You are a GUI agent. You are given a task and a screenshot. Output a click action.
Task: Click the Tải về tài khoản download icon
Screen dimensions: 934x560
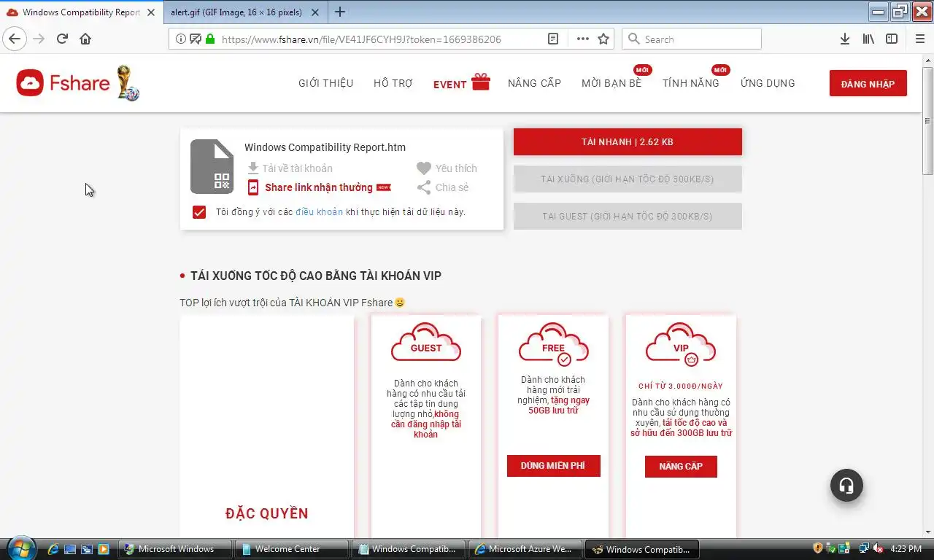coord(253,168)
